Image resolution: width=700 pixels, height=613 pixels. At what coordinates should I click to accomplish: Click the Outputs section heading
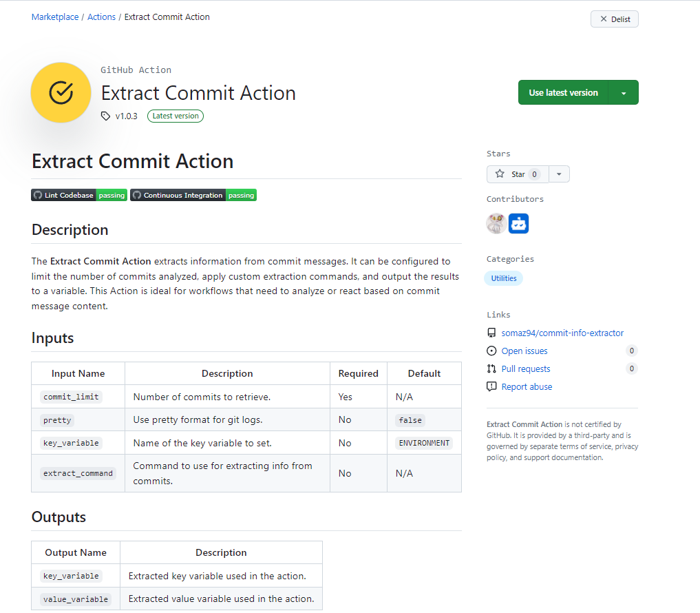[x=59, y=517]
